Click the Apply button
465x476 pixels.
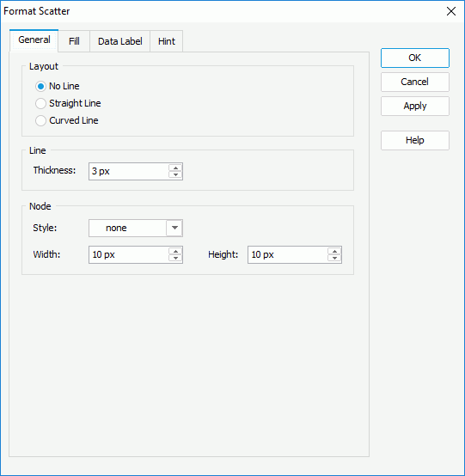pyautogui.click(x=415, y=106)
